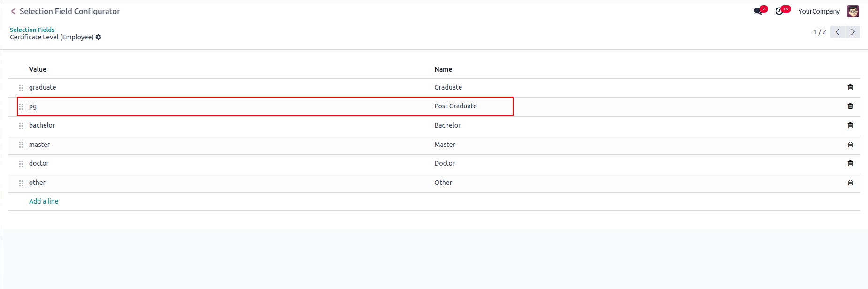Remove the other row via trash icon
The width and height of the screenshot is (868, 289).
(850, 183)
